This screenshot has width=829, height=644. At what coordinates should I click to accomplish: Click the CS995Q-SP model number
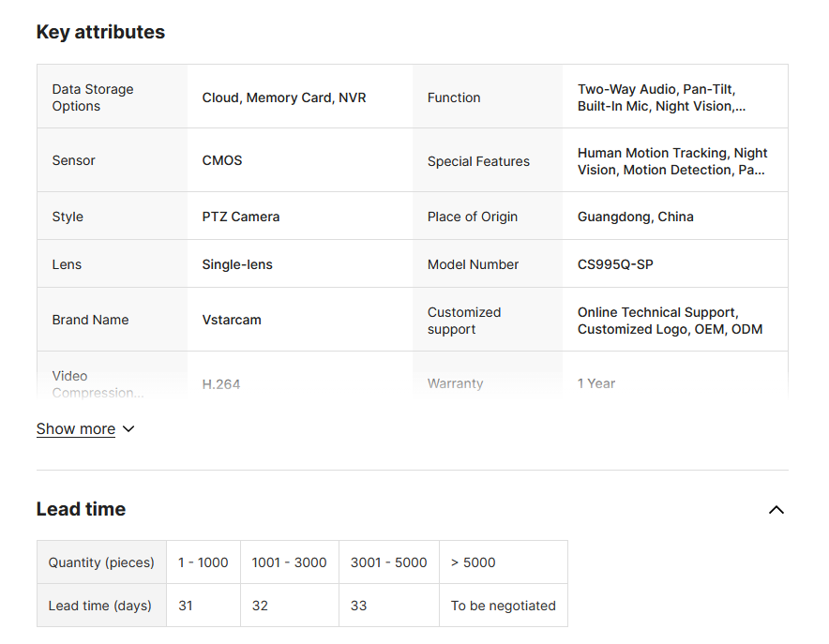pos(615,264)
